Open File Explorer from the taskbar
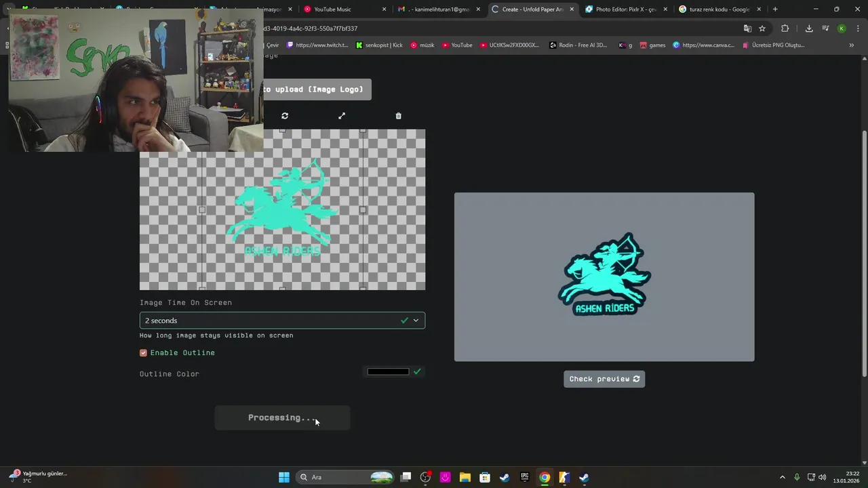This screenshot has width=868, height=488. tap(465, 477)
